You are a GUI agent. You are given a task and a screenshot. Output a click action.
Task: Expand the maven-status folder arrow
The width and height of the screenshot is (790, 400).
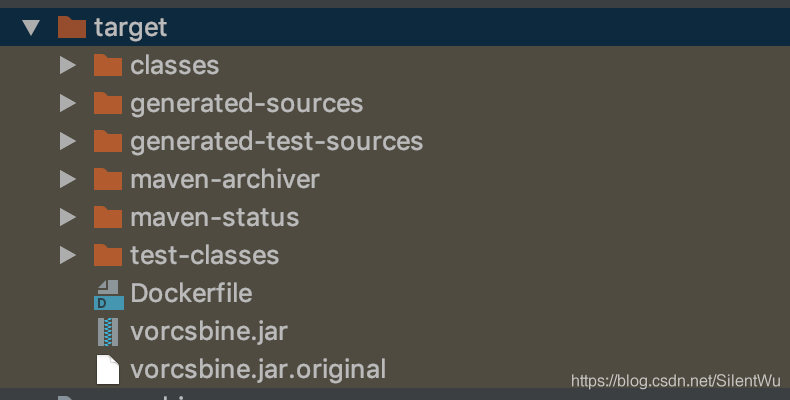[x=67, y=218]
